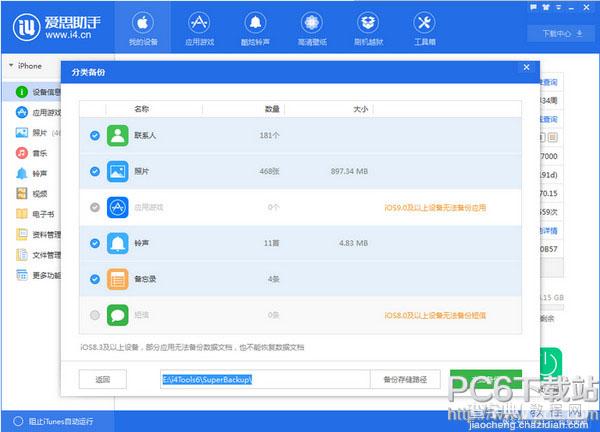The width and height of the screenshot is (600, 432).
Task: Click the orange 备忘录 notes icon
Action: (117, 279)
